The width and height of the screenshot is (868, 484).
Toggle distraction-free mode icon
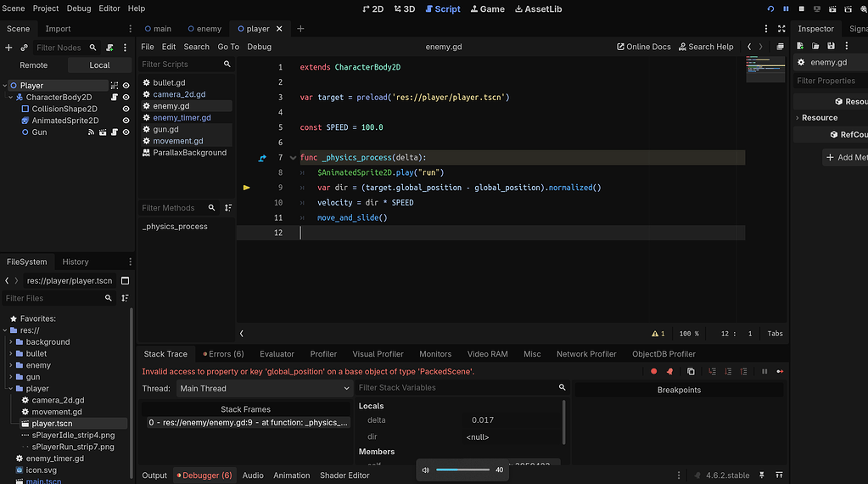tap(781, 29)
